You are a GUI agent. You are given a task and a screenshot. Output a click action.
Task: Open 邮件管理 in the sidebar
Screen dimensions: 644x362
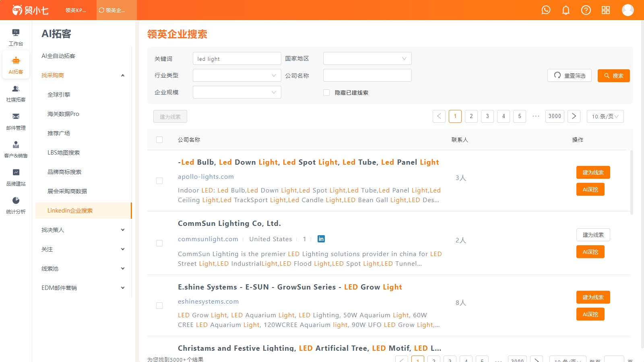point(16,122)
